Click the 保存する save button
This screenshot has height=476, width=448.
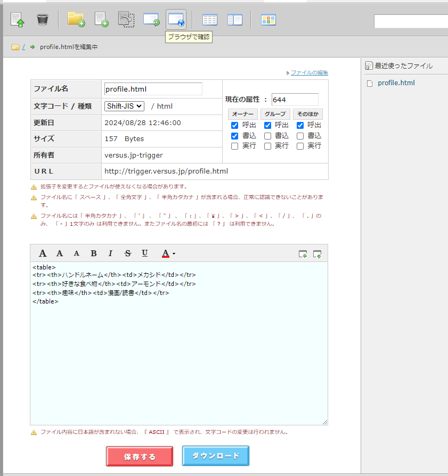(x=140, y=456)
